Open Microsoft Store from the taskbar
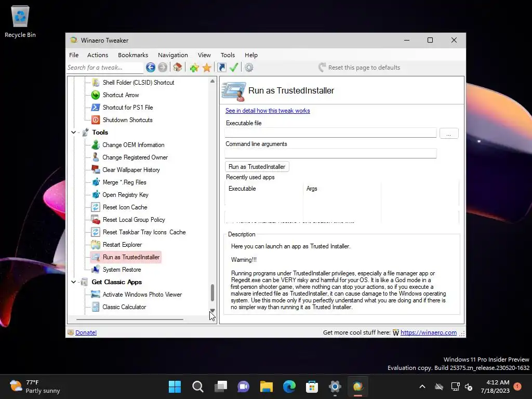Image resolution: width=532 pixels, height=399 pixels. (x=312, y=387)
